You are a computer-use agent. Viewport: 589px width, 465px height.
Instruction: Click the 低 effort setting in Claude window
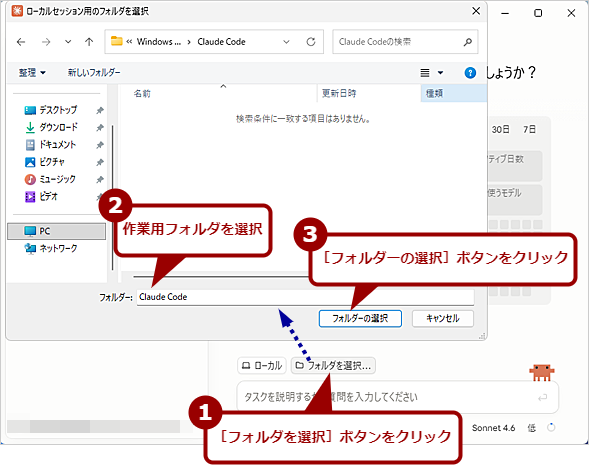[x=532, y=428]
